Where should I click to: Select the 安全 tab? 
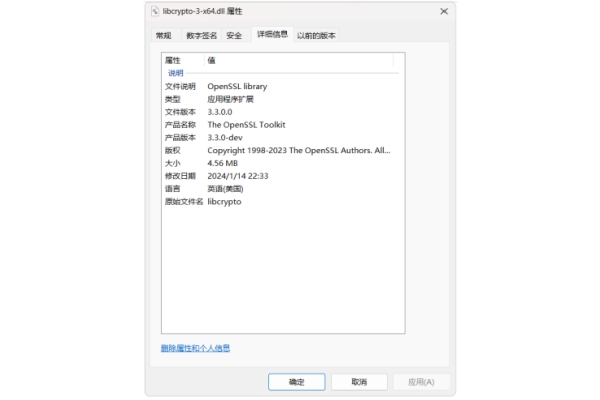click(234, 36)
